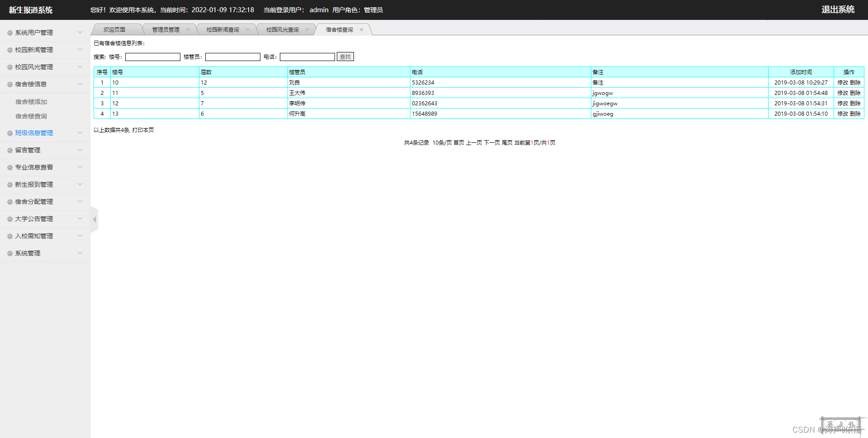This screenshot has height=438, width=868.
Task: Focus the 楼号 search input field
Action: pyautogui.click(x=153, y=57)
